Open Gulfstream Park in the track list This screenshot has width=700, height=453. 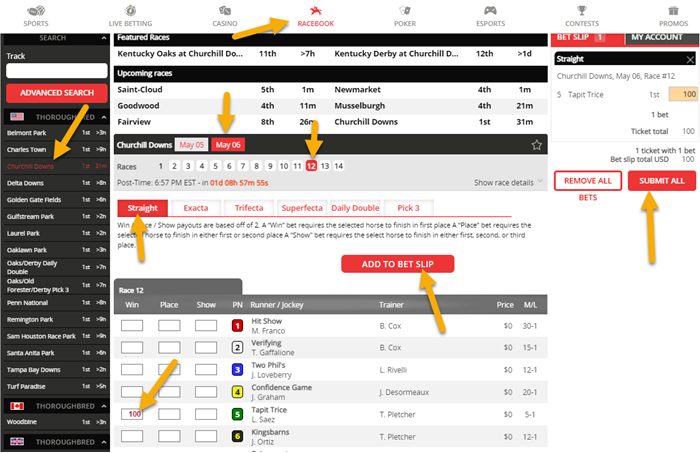click(x=56, y=216)
